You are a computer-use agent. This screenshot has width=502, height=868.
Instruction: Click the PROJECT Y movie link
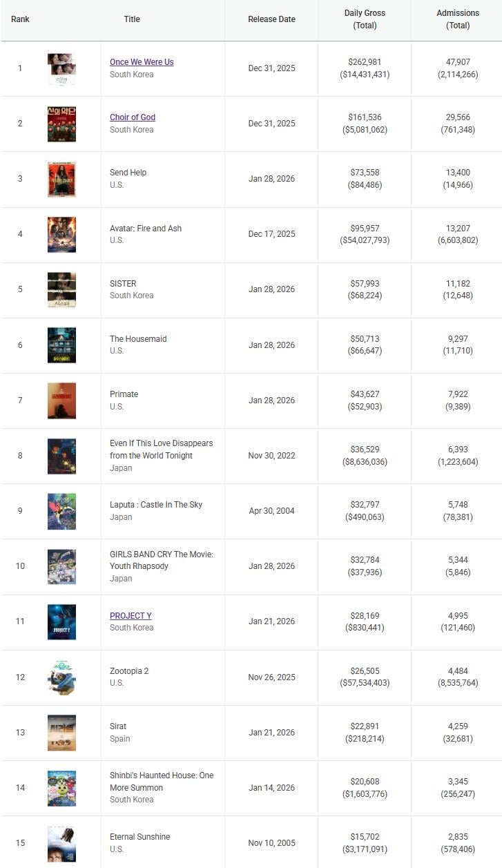click(x=131, y=616)
